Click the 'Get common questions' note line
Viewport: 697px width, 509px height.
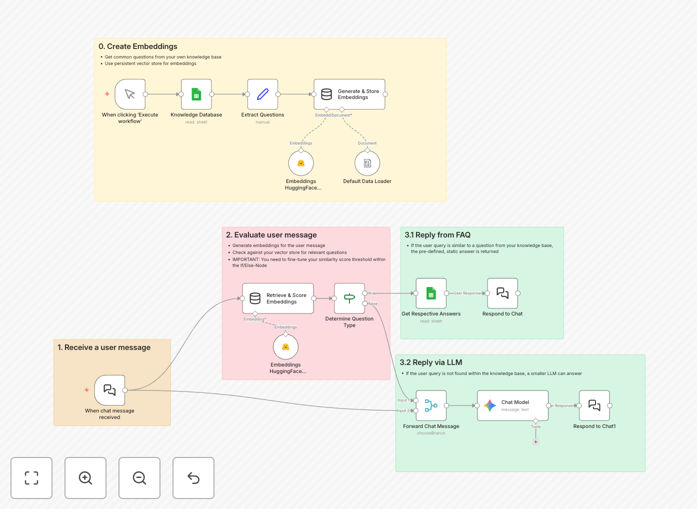tap(163, 57)
